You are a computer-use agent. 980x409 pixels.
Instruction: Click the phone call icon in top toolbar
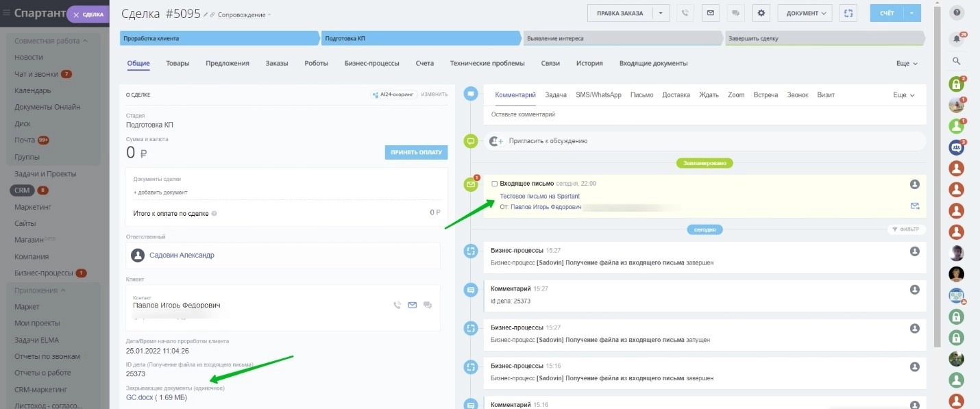(x=684, y=13)
